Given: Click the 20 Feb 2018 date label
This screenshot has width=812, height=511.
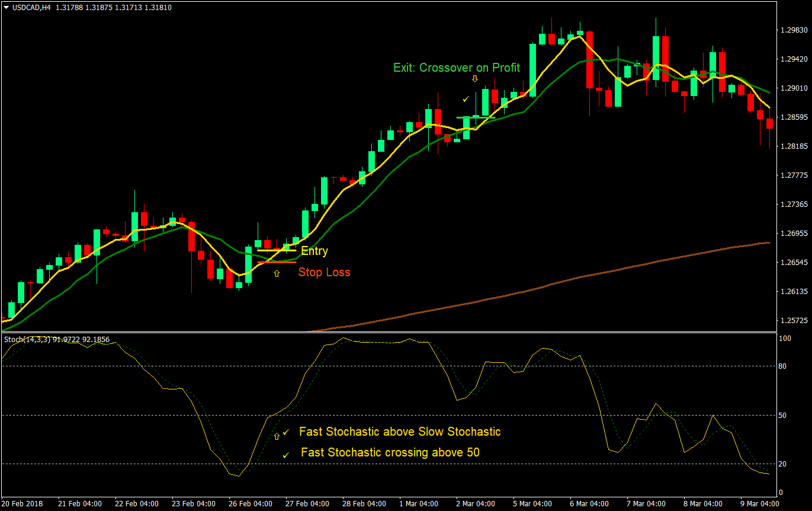Looking at the screenshot, I should tap(23, 503).
